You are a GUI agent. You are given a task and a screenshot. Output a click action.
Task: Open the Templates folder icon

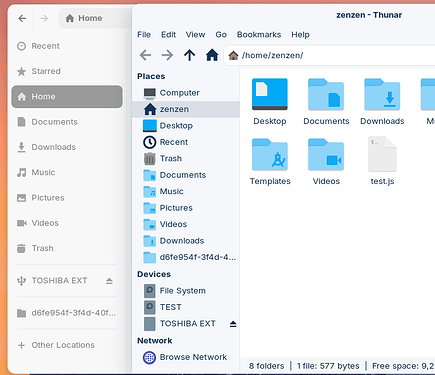click(x=270, y=155)
